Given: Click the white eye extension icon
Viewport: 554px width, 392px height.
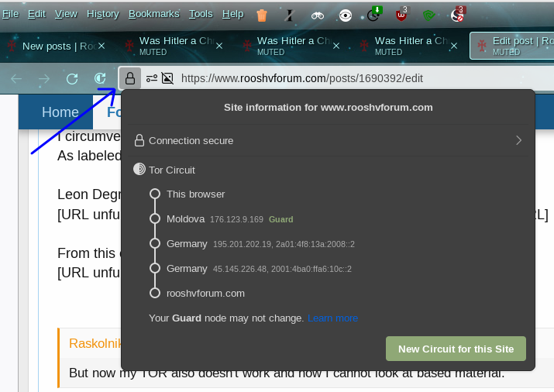Looking at the screenshot, I should tap(346, 15).
